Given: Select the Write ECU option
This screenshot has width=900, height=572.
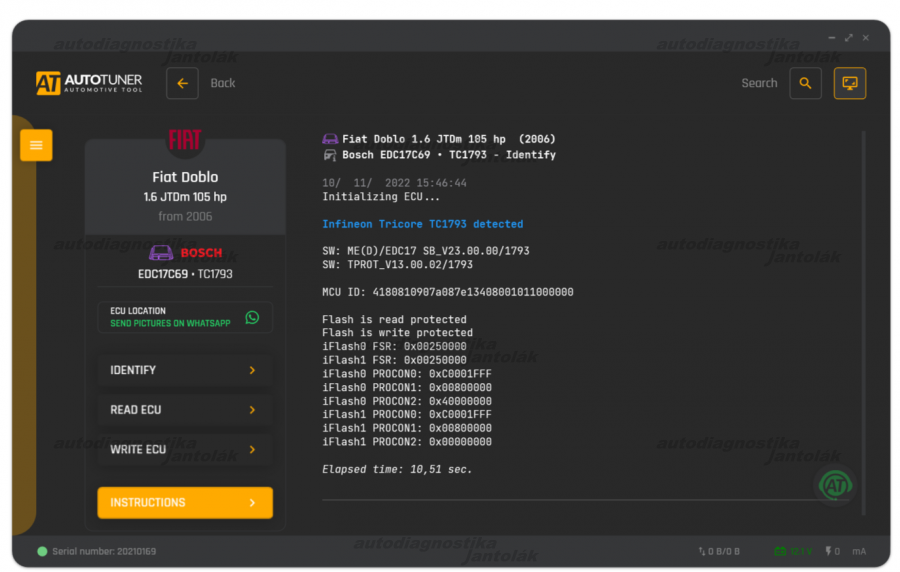Looking at the screenshot, I should [x=185, y=450].
